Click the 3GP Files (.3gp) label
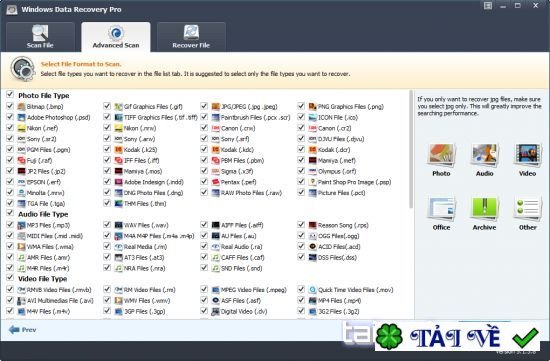Viewport: 550px width, 361px height. [x=145, y=311]
